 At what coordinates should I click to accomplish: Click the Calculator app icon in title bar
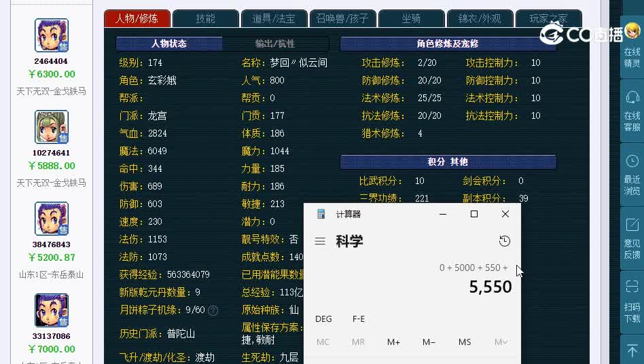tap(321, 214)
